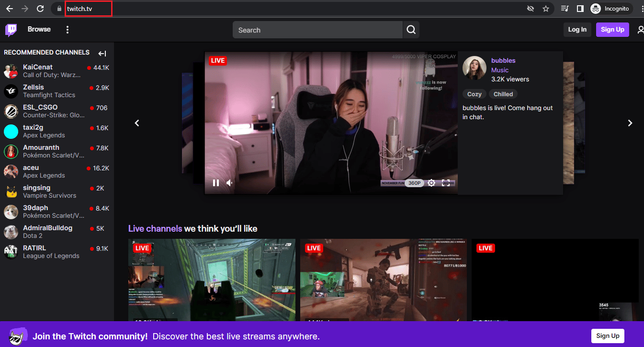The image size is (644, 347).
Task: Open the browser media control icon
Action: [x=565, y=9]
